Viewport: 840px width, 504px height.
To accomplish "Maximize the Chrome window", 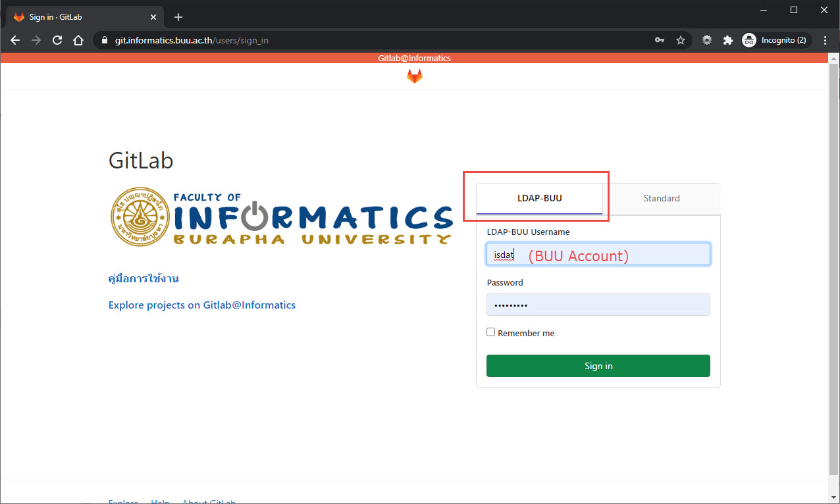I will tap(794, 10).
